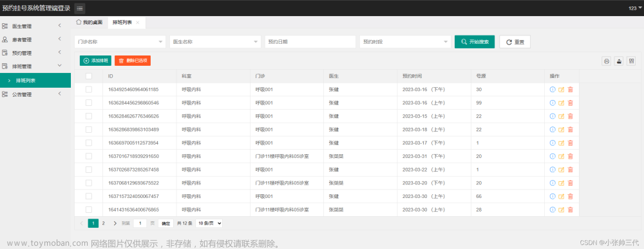Edit the 2023-03-15 schedule row

562,116
